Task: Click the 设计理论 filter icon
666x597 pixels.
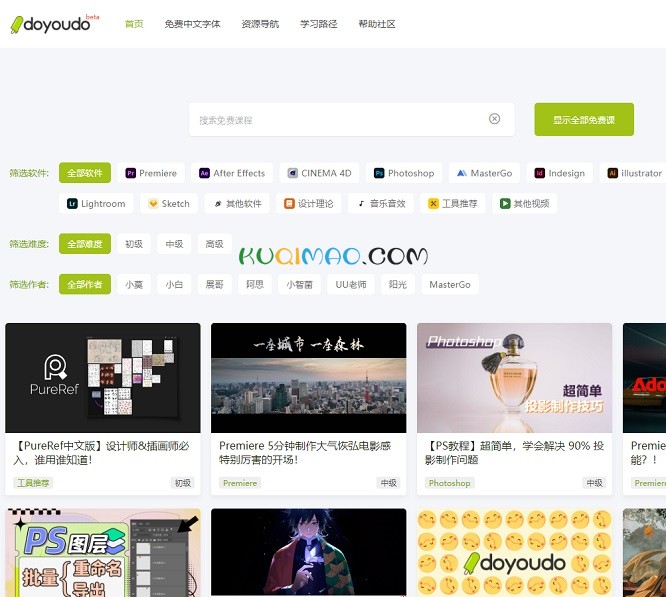Action: tap(289, 203)
